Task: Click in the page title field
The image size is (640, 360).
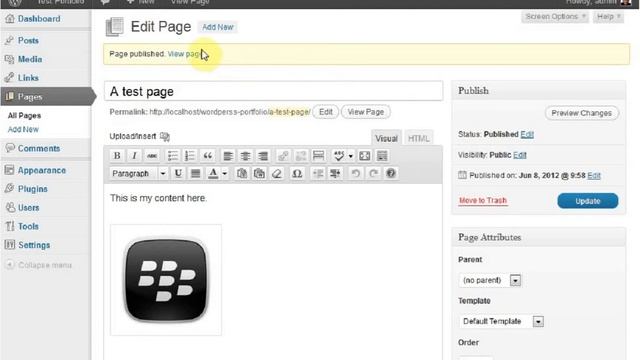Action: coord(273,91)
